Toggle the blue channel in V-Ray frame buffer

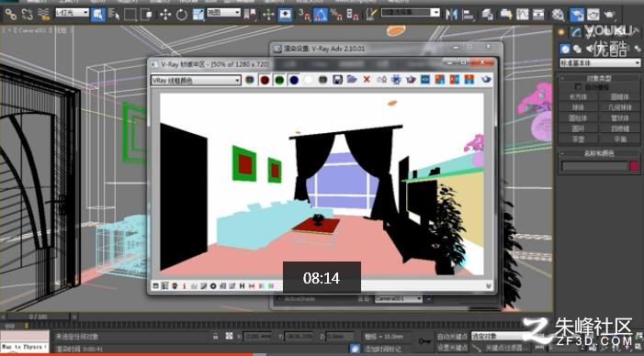(x=294, y=80)
